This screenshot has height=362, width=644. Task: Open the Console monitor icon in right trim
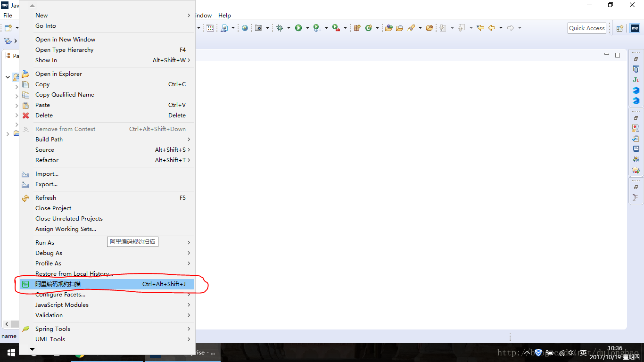(x=636, y=149)
